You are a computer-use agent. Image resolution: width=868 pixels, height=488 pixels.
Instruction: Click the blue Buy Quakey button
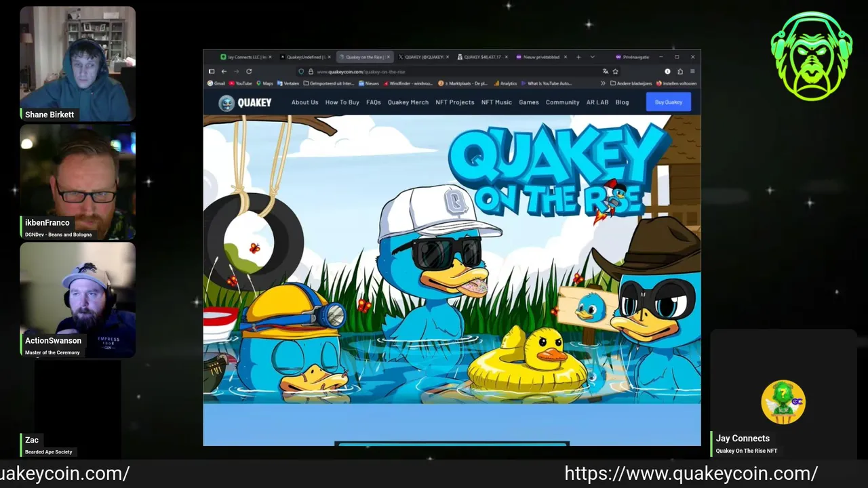(x=669, y=102)
